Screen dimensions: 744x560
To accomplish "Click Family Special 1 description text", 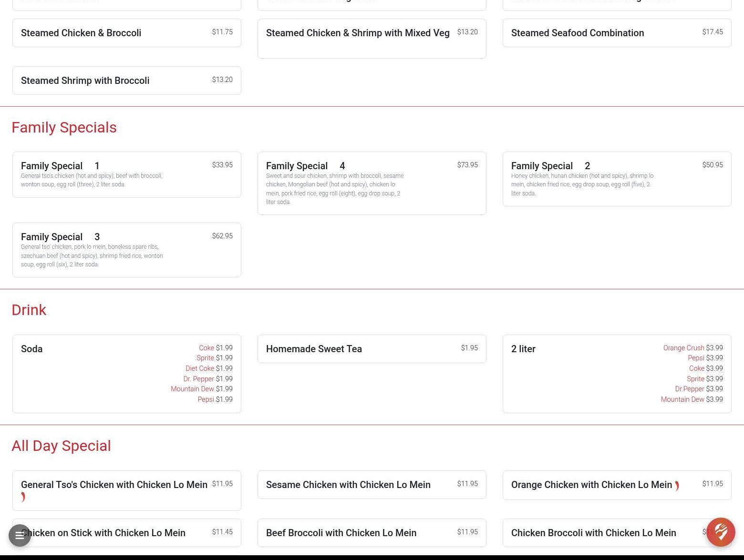I will pos(92,180).
